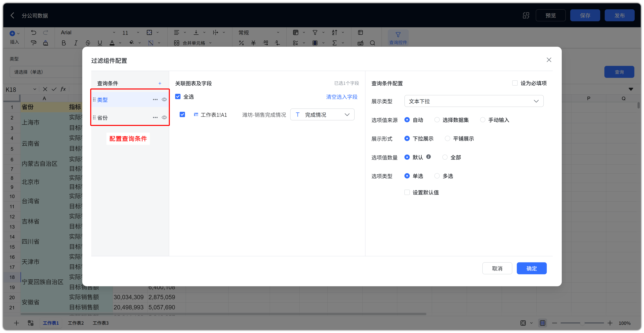Click the 保存 button
The height and width of the screenshot is (333, 644).
pyautogui.click(x=585, y=15)
